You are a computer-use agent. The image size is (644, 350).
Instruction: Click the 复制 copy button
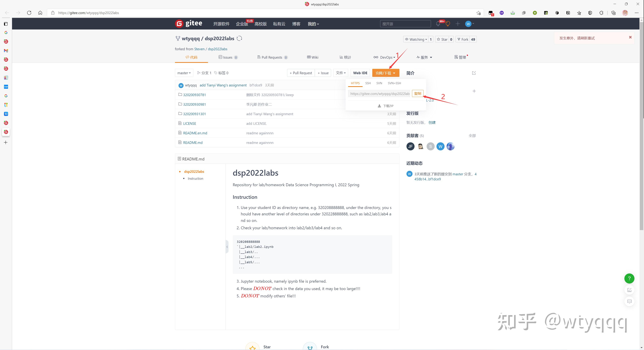(x=418, y=93)
